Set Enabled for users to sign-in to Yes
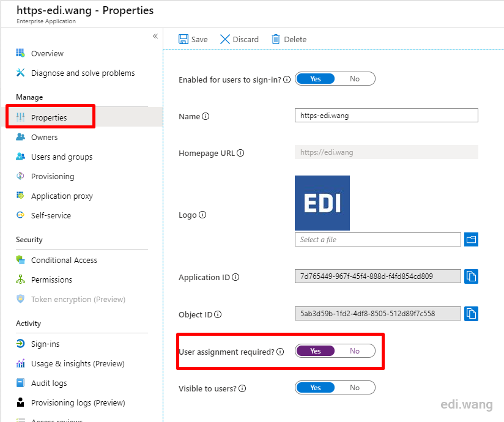504x422 pixels. [316, 79]
